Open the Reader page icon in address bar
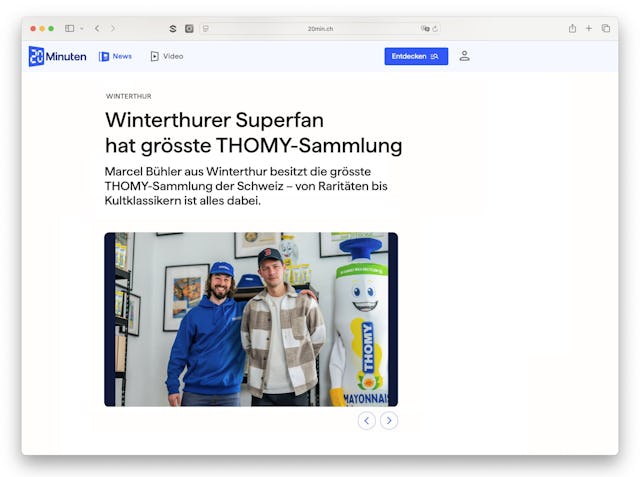This screenshot has height=477, width=640. tap(206, 29)
